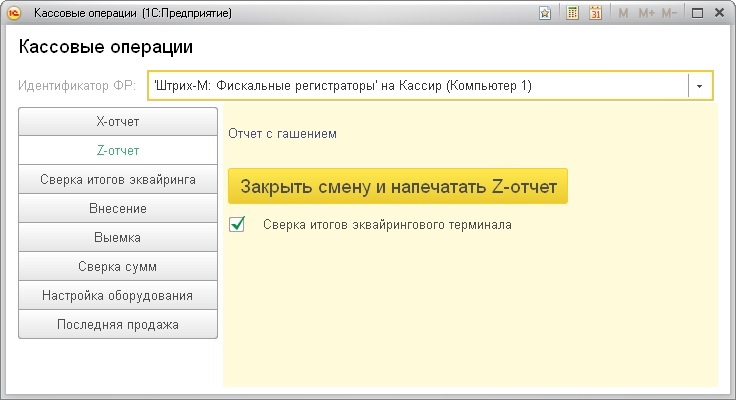
Task: Click the Идентификатор ФР input field
Action: click(x=417, y=86)
